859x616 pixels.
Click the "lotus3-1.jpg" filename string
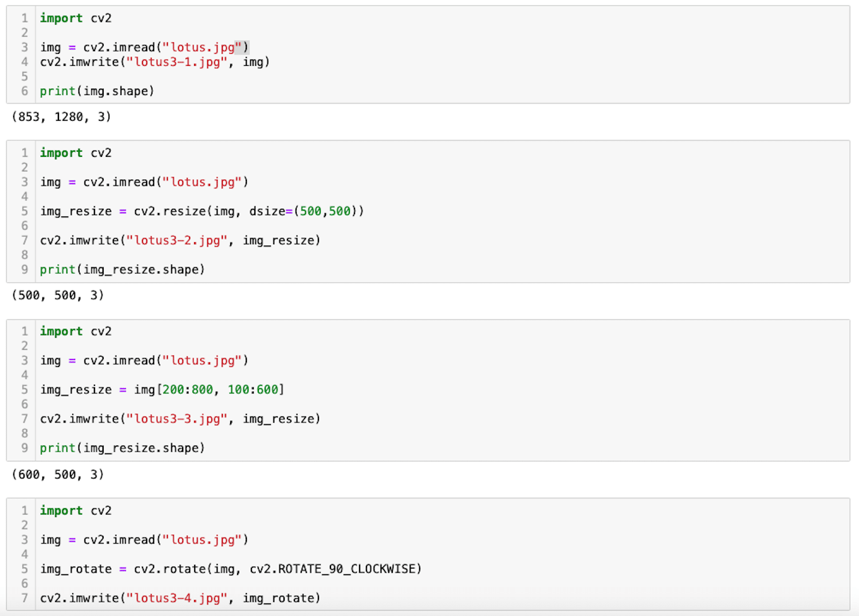(176, 62)
